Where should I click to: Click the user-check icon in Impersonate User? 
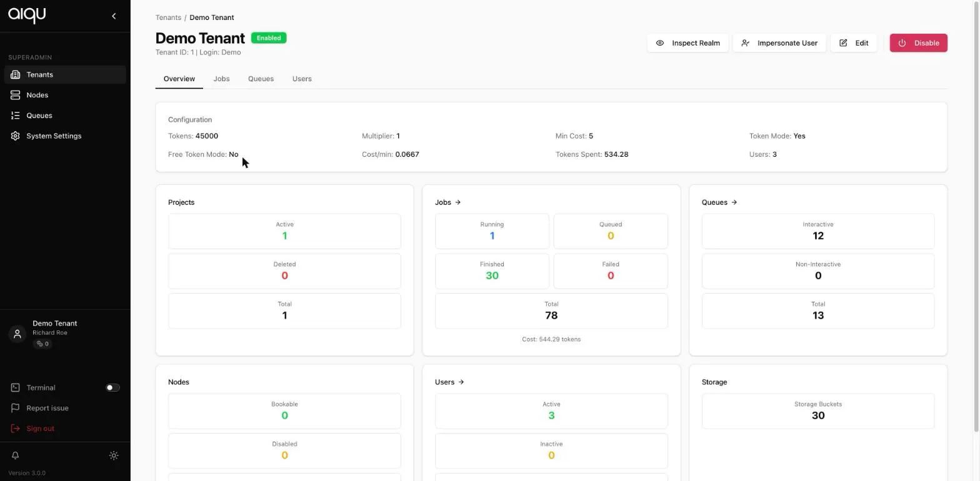[746, 43]
